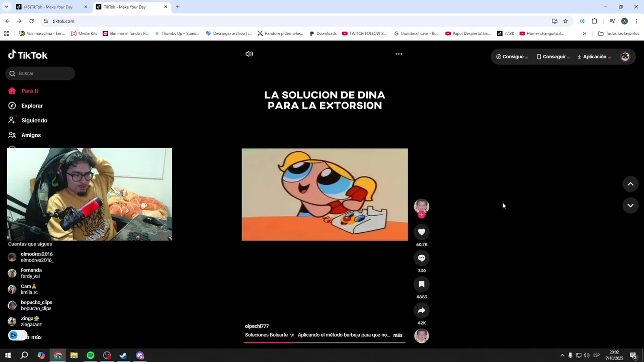
Task: Open Spotify from the taskbar
Action: coord(91,355)
